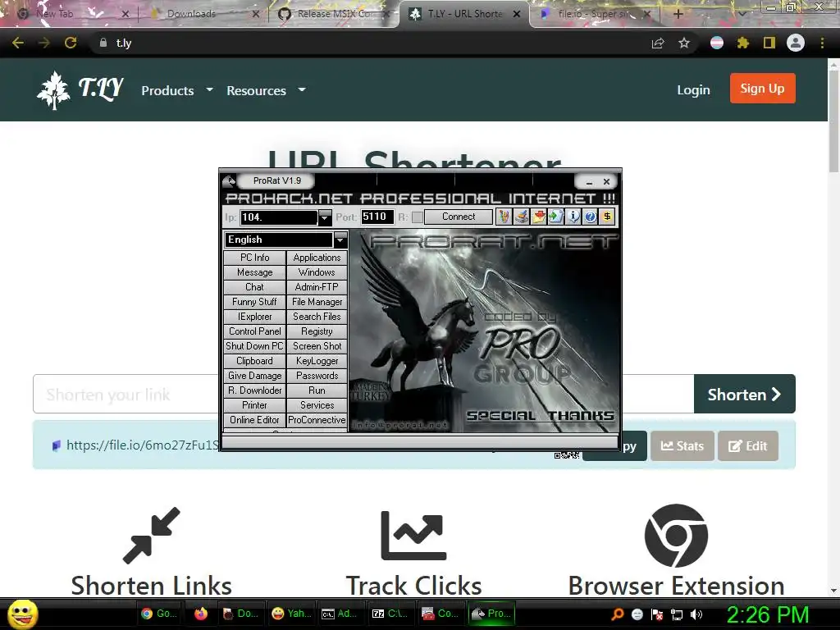This screenshot has width=840, height=630.
Task: Select the Yah... taskbar item
Action: (x=291, y=614)
